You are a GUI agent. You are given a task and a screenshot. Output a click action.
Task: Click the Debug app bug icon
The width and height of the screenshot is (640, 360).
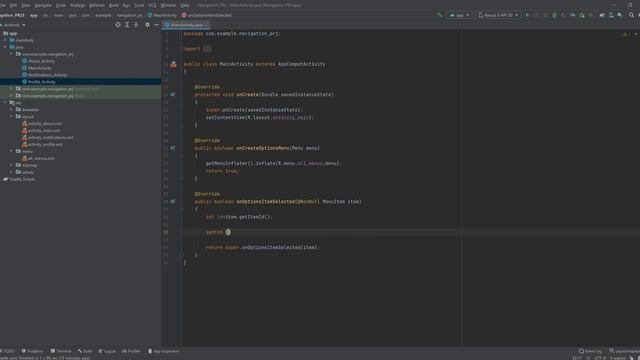(x=554, y=15)
